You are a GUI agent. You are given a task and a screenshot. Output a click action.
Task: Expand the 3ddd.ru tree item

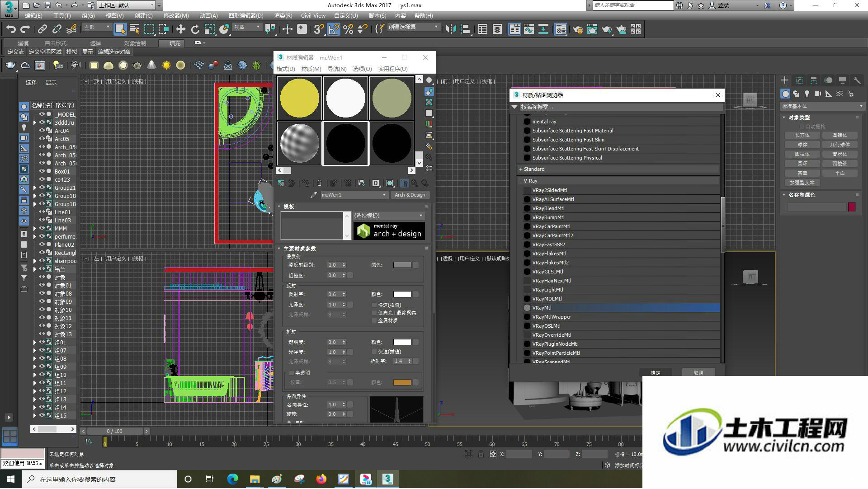tap(35, 122)
